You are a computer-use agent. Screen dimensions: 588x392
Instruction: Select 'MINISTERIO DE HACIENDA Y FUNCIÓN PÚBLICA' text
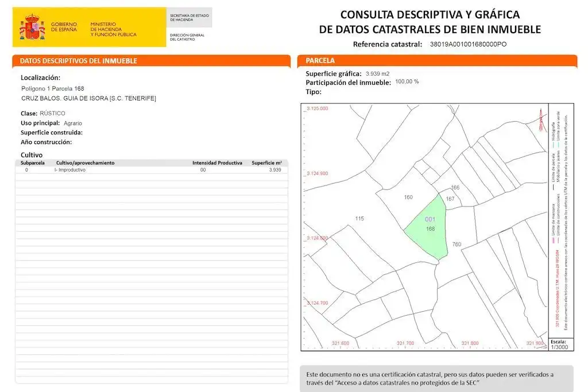tap(113, 29)
